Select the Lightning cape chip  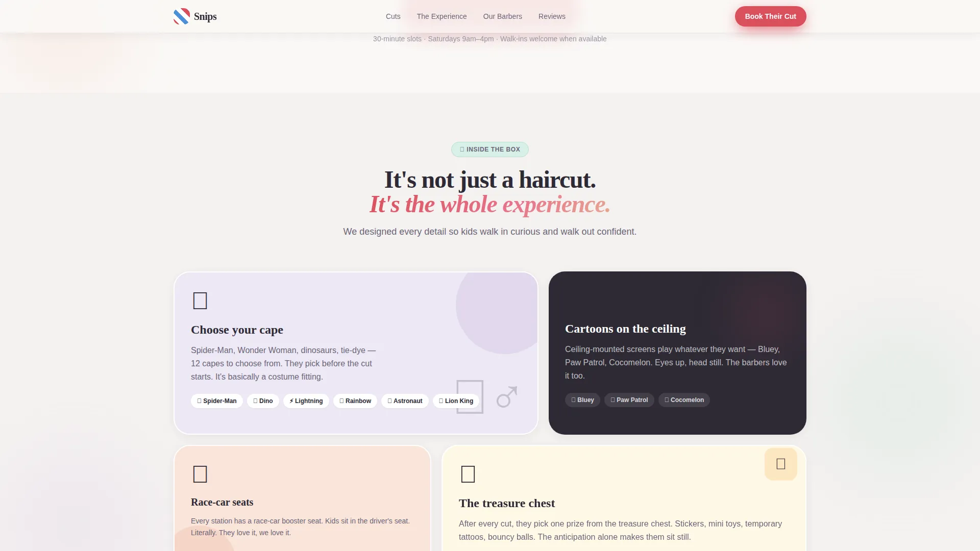point(306,401)
